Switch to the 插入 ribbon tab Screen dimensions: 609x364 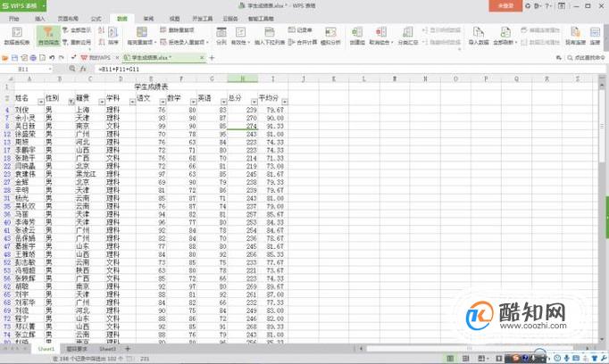click(x=40, y=19)
